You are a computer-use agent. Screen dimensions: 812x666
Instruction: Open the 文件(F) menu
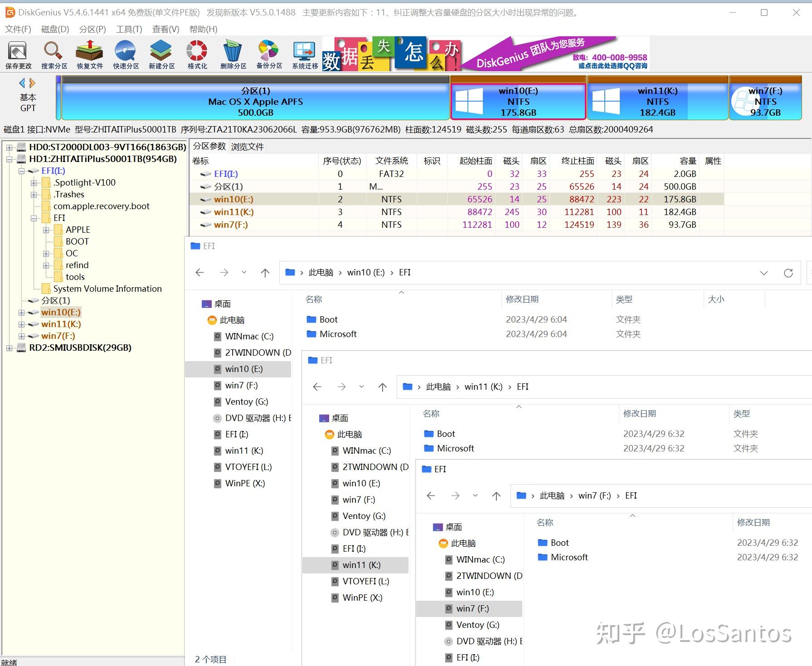(18, 29)
